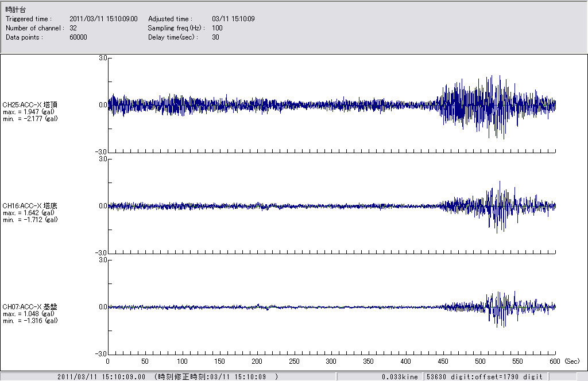Screen dimensions: 588x381
Task: Select the 250 second mark on time axis
Action: pos(294,361)
